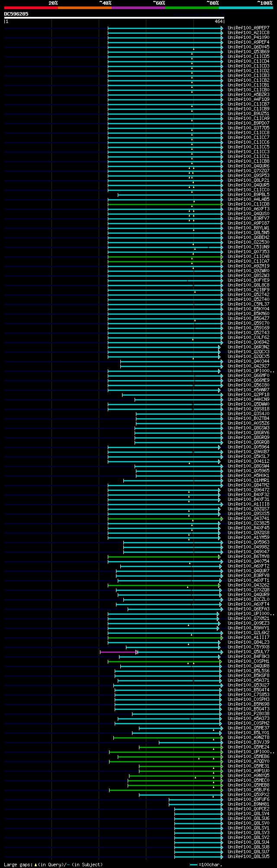This screenshot has width=277, height=868.
Task: Select label UniRef100_B9UZ51
Action: (248, 114)
